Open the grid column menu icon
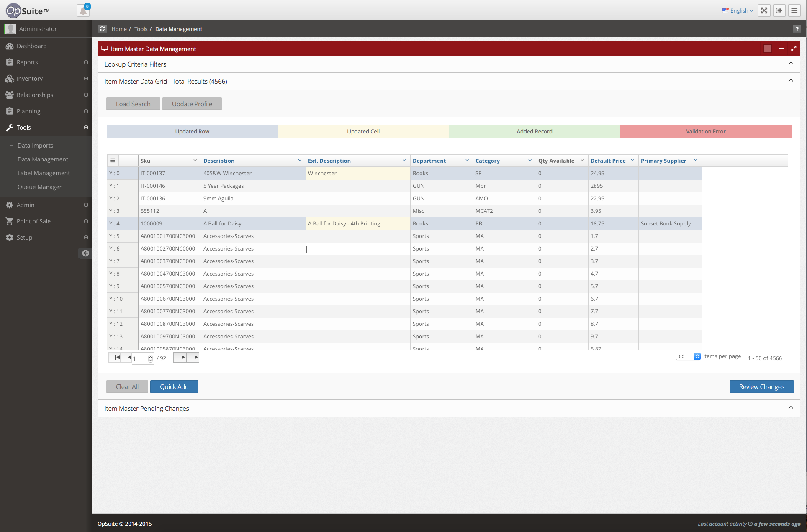 click(x=113, y=161)
